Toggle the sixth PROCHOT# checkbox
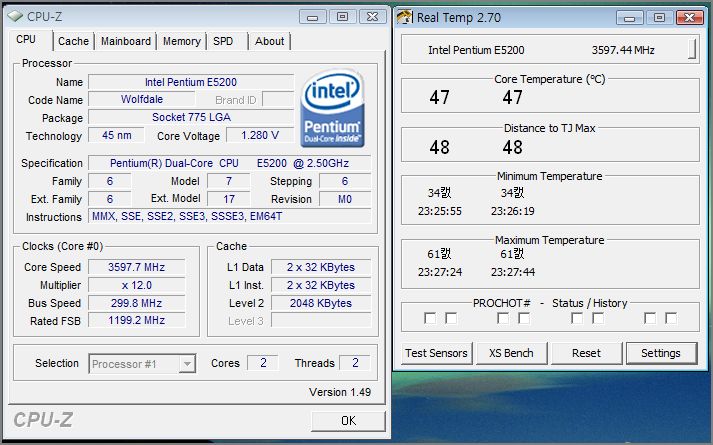 [598, 318]
